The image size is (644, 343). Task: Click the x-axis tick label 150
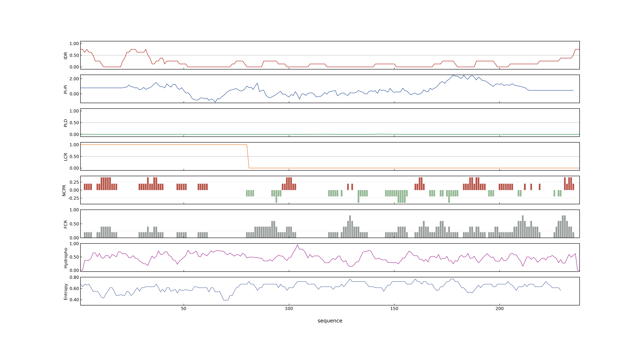[x=394, y=309]
